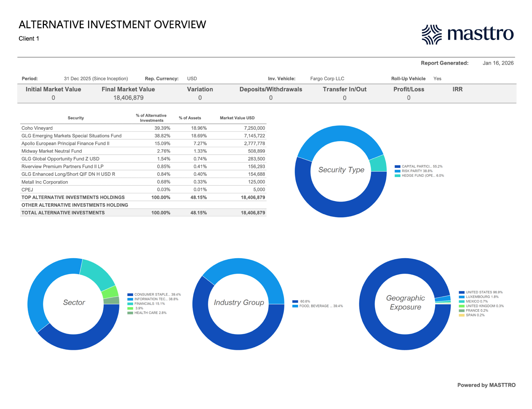Viewport: 532px width, 409px height.
Task: Click OTHER ALTERNATIVE INVESTMENTS HOLDING row label
Action: click(75, 205)
